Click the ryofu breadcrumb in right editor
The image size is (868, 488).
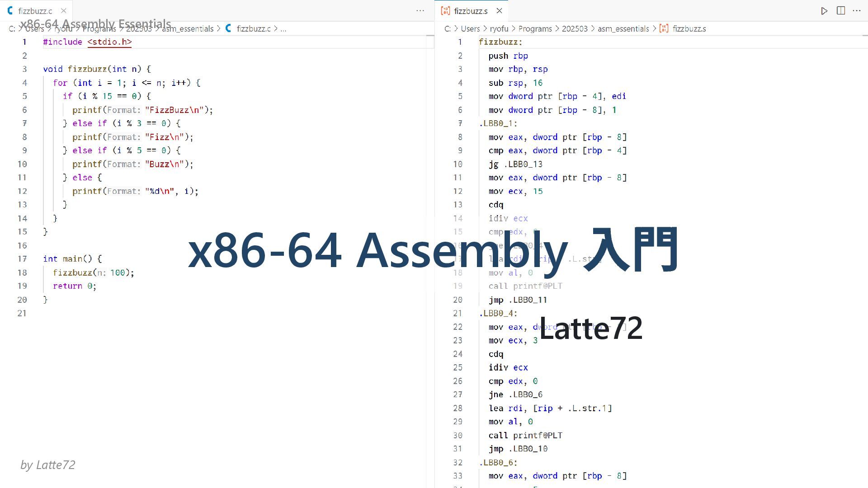click(x=499, y=29)
